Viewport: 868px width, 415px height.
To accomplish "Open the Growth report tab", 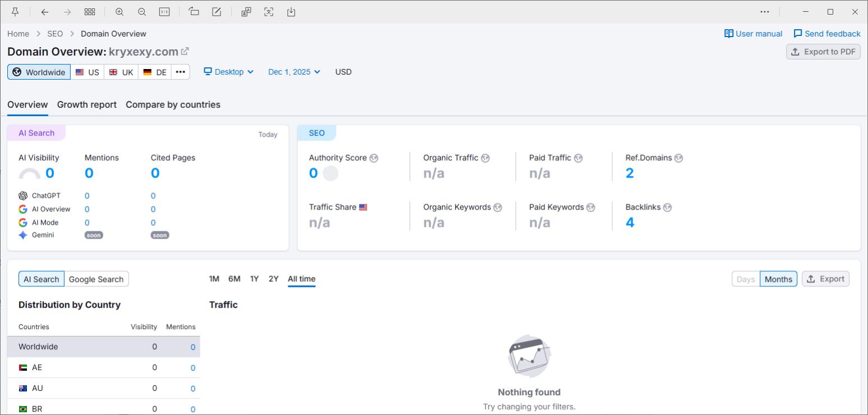I will (87, 105).
